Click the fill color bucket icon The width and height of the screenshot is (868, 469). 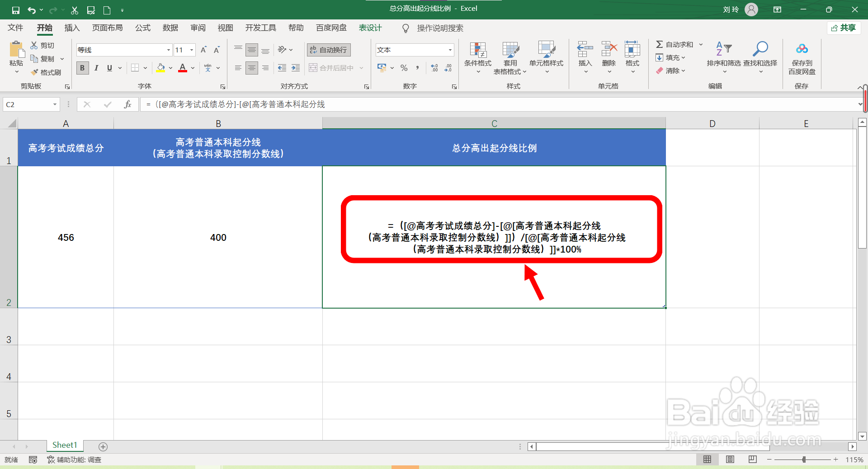(x=160, y=68)
